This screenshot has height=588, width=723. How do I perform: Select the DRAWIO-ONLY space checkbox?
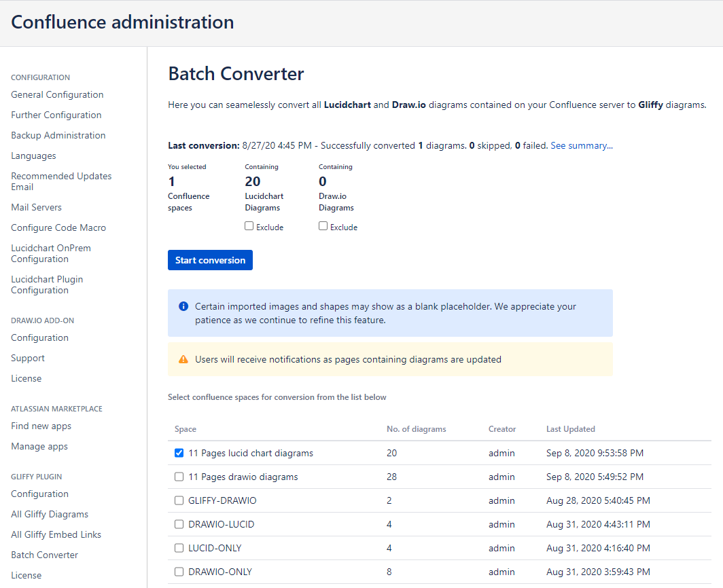(179, 572)
